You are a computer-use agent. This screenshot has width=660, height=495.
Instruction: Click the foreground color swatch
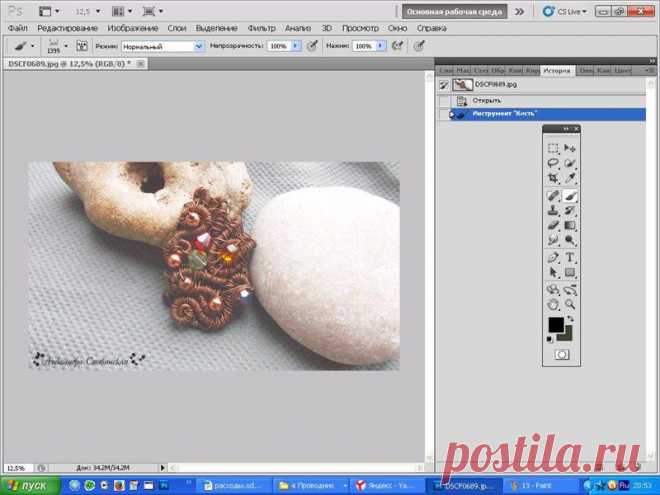click(556, 325)
